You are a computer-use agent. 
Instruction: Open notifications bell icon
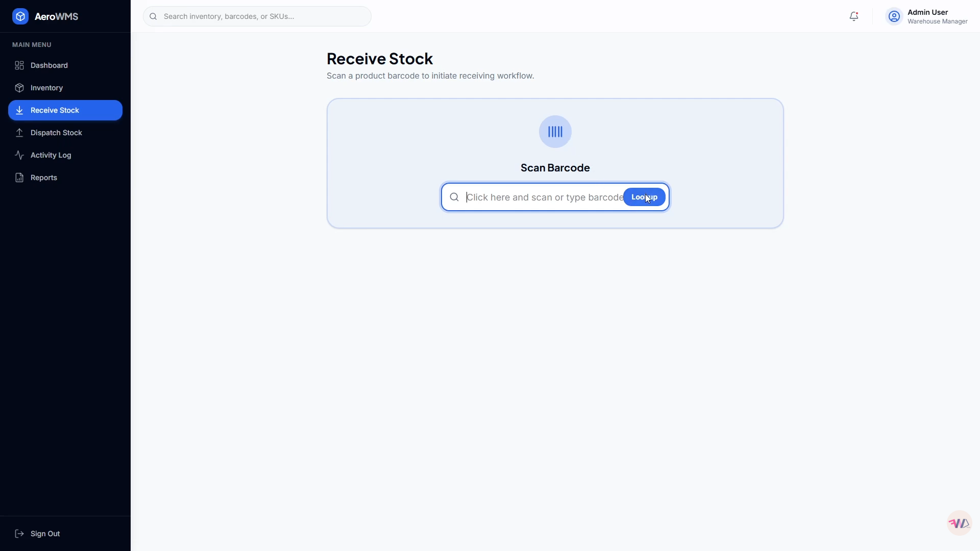click(854, 16)
